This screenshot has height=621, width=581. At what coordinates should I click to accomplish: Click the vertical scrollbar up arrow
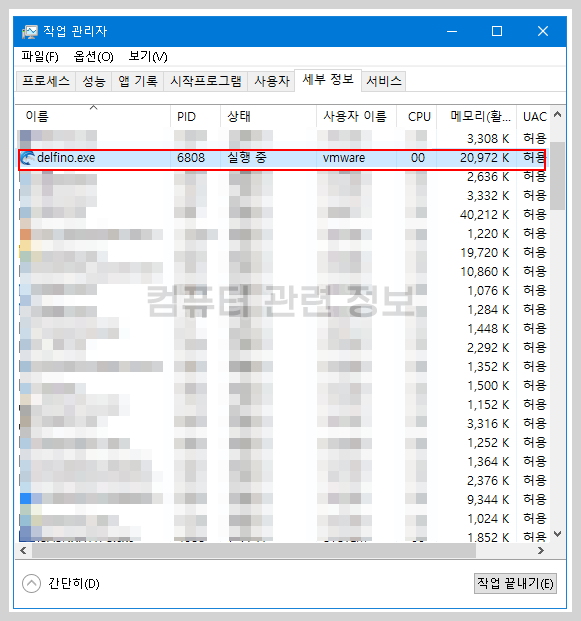[558, 114]
